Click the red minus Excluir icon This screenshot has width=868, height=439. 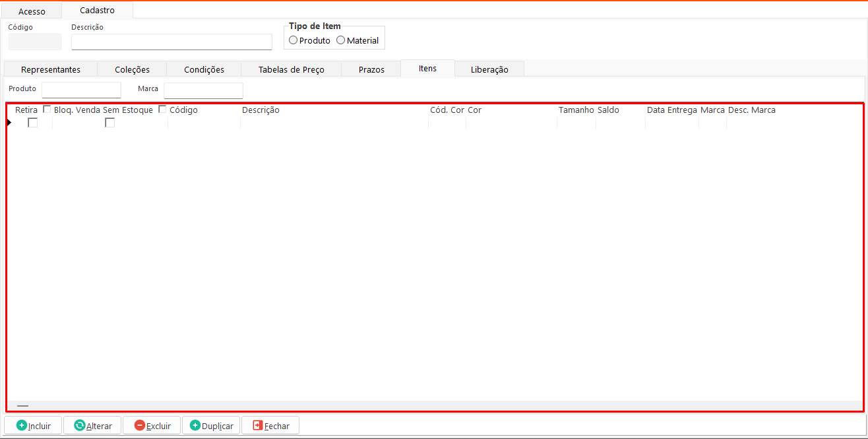139,426
